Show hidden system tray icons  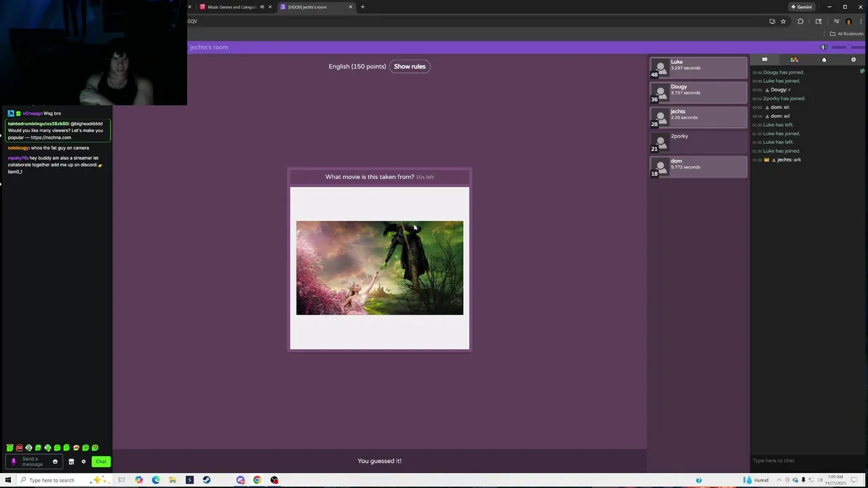[778, 481]
